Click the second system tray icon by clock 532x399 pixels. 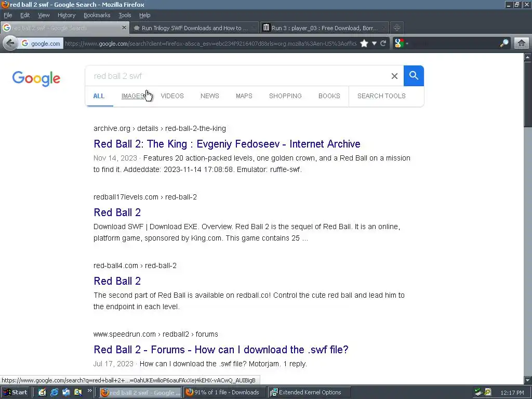click(488, 392)
